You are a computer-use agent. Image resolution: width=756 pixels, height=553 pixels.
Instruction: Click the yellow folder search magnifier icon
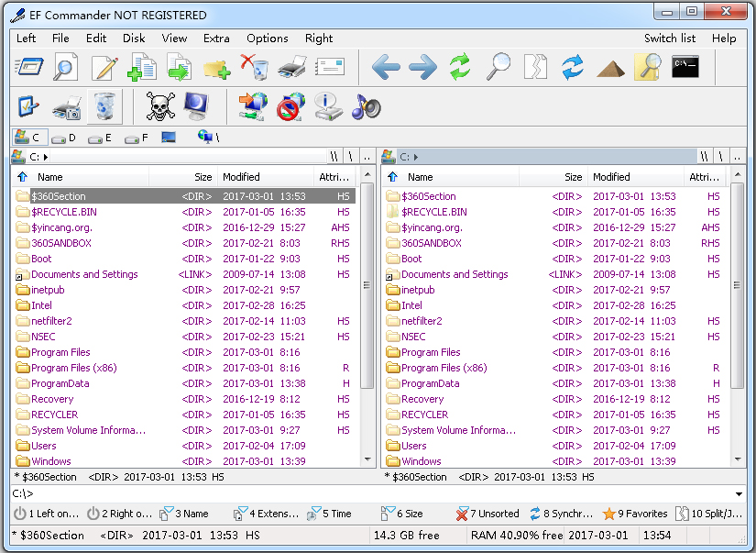click(x=648, y=67)
